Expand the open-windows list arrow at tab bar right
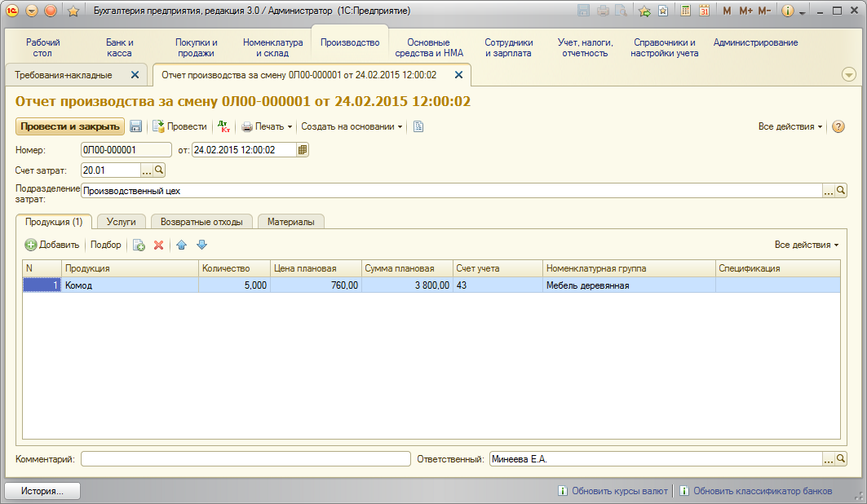The image size is (867, 504). click(849, 74)
